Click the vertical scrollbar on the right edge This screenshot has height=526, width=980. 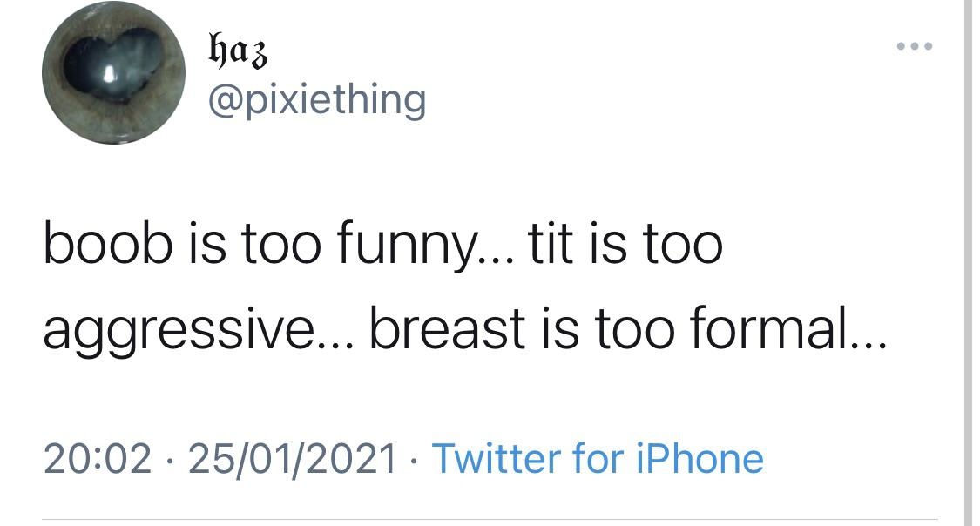click(x=967, y=261)
